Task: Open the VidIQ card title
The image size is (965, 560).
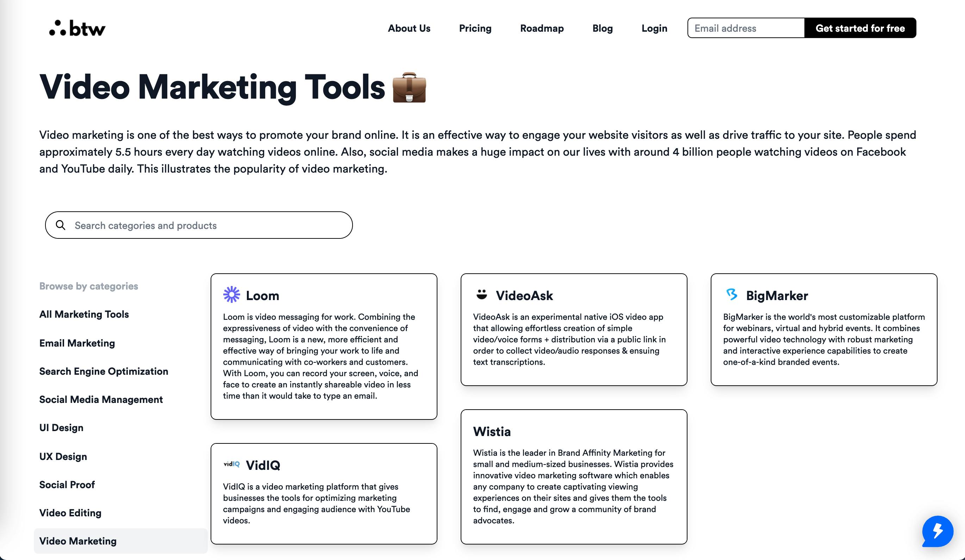Action: click(263, 465)
